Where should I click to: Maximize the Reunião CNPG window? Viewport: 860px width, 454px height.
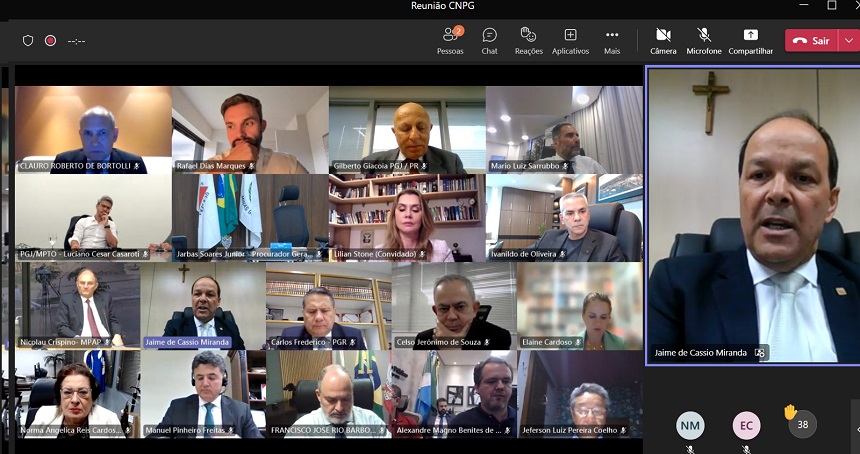[x=831, y=6]
